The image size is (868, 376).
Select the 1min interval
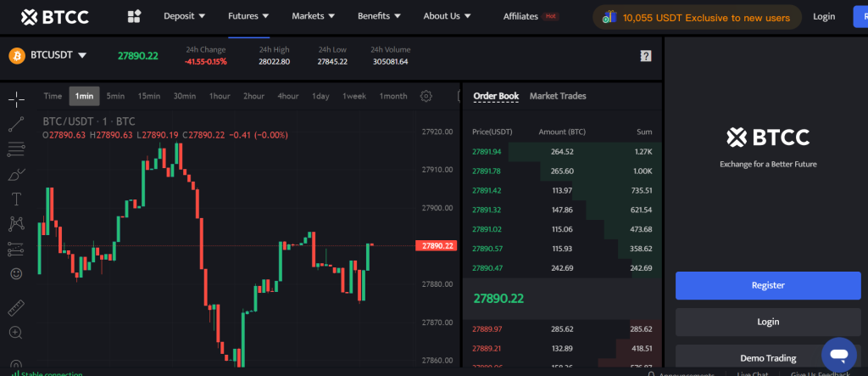(x=84, y=96)
